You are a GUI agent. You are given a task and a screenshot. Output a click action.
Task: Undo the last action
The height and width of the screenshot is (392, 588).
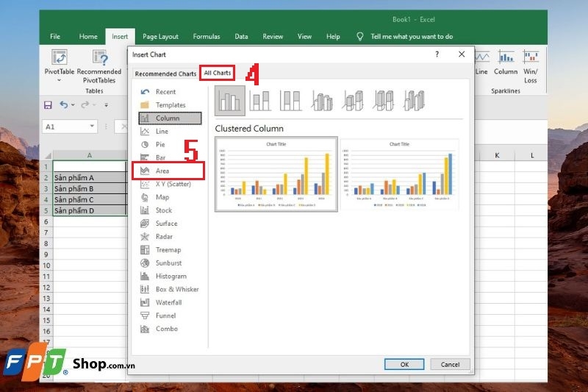pyautogui.click(x=64, y=104)
